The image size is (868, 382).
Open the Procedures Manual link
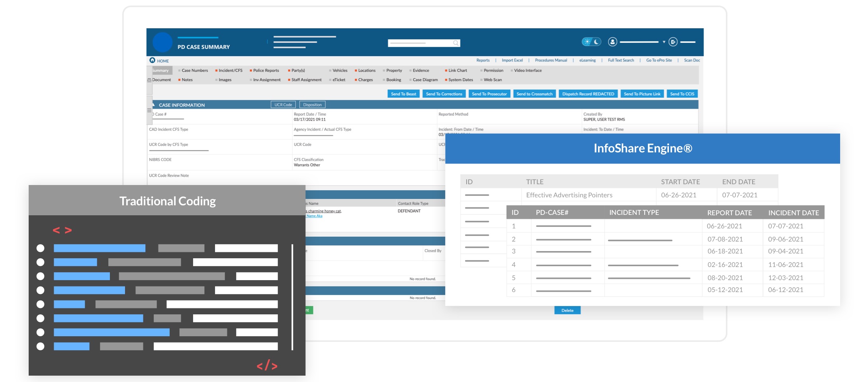coord(551,60)
